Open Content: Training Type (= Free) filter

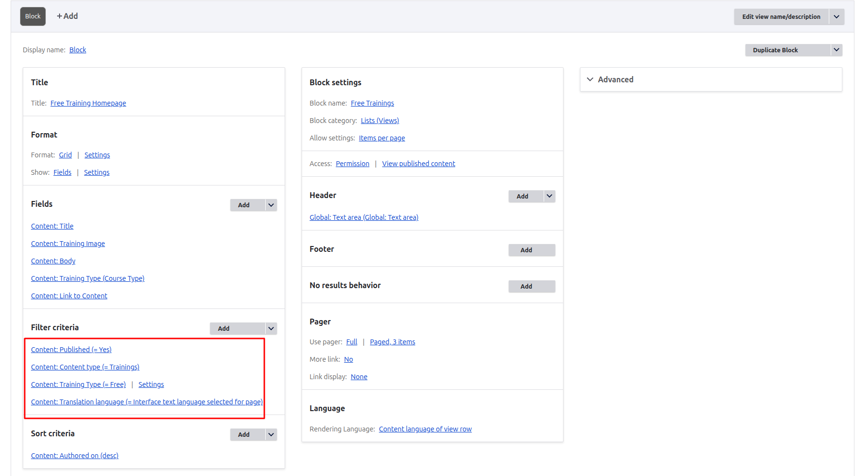pos(78,384)
